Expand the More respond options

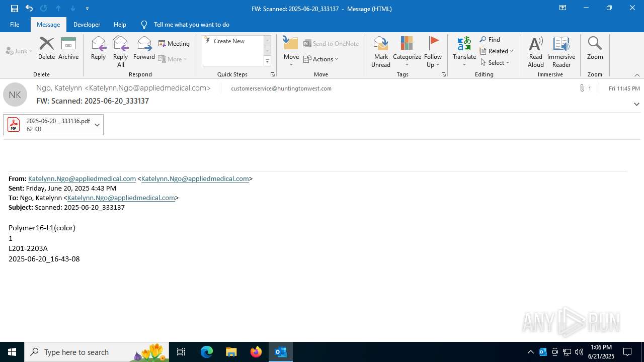coord(173,59)
